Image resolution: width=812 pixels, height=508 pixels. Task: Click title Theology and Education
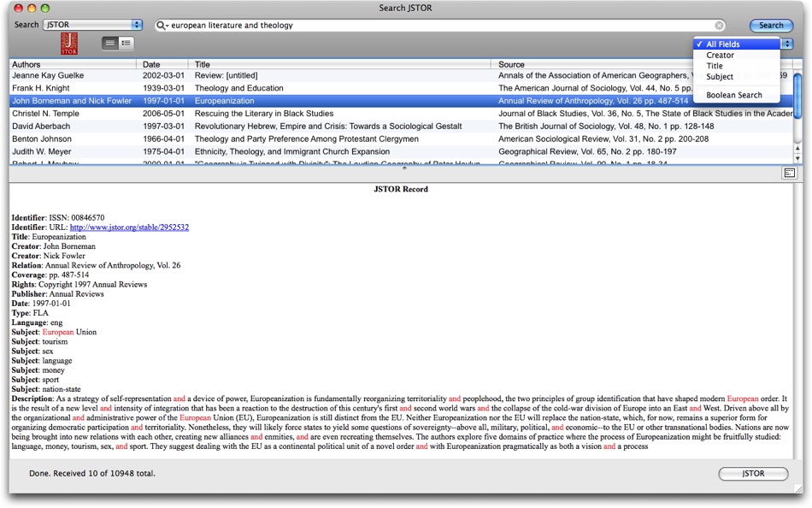click(238, 88)
